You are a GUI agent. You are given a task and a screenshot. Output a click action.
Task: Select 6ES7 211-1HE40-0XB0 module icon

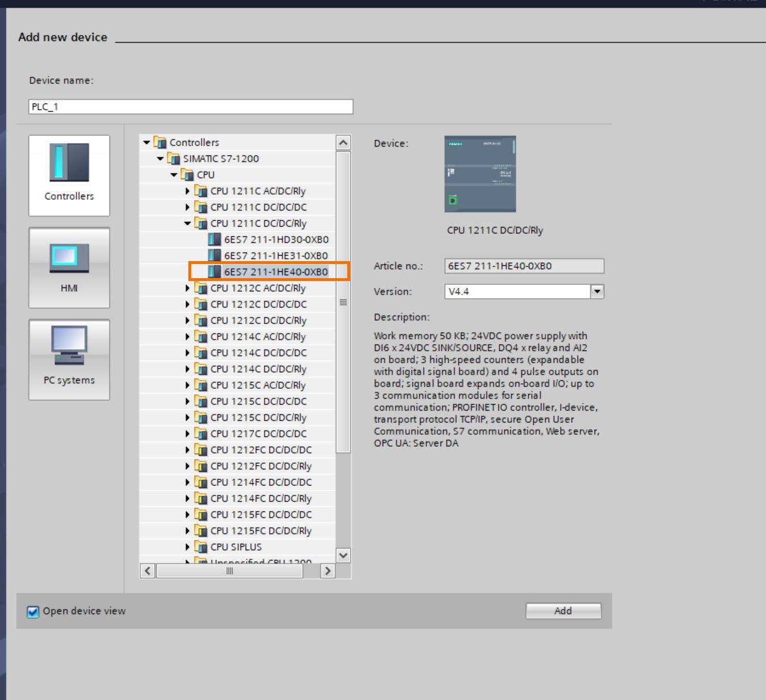(x=214, y=272)
